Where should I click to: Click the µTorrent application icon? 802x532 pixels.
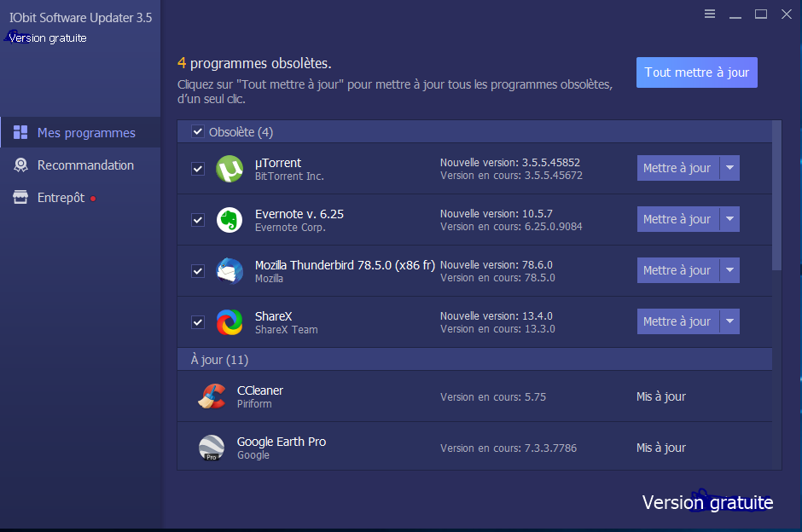[x=230, y=169]
